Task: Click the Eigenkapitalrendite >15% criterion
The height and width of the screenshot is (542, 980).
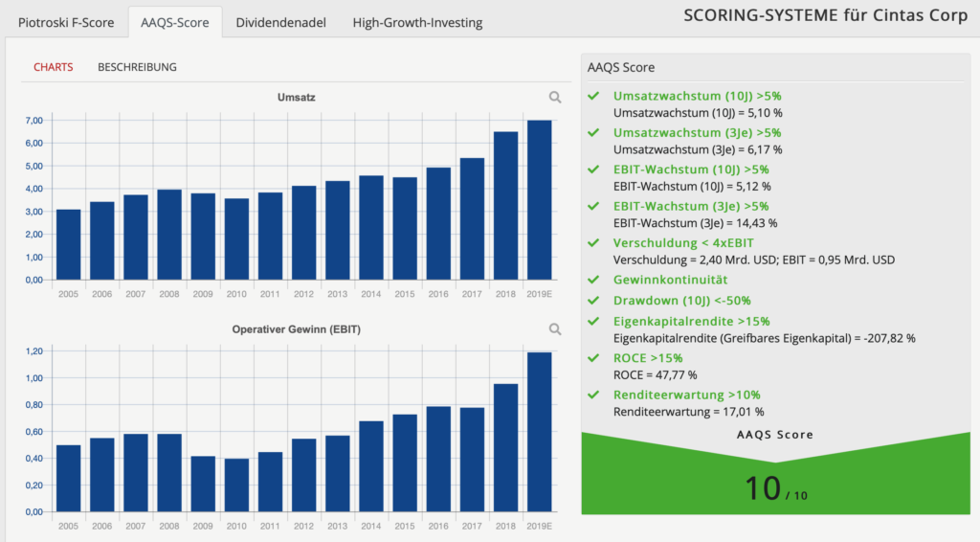Action: point(691,322)
